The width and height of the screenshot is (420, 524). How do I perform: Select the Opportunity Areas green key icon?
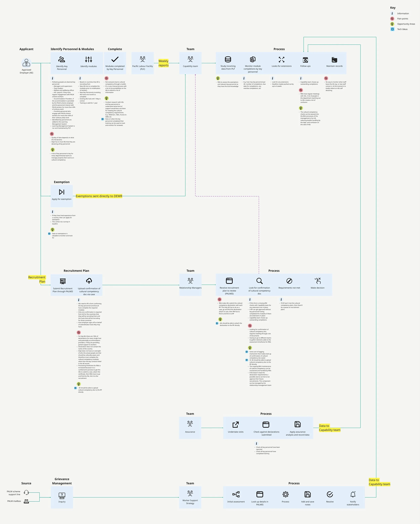click(x=392, y=24)
